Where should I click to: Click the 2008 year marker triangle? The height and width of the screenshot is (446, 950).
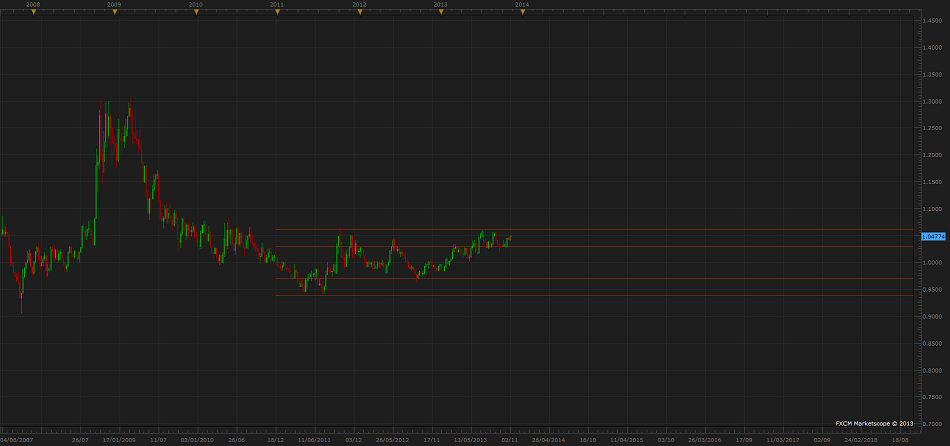pyautogui.click(x=33, y=12)
